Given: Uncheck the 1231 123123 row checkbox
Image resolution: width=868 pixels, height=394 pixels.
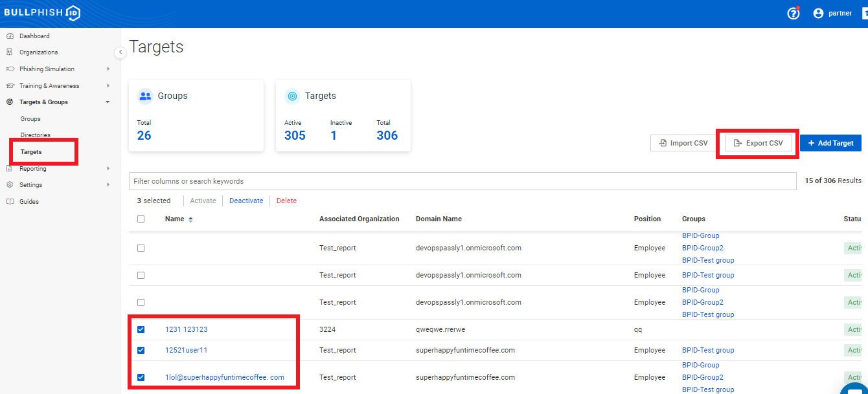Looking at the screenshot, I should (141, 330).
